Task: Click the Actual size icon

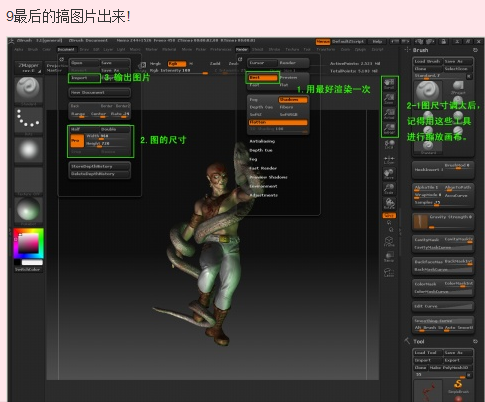Action: (x=389, y=113)
